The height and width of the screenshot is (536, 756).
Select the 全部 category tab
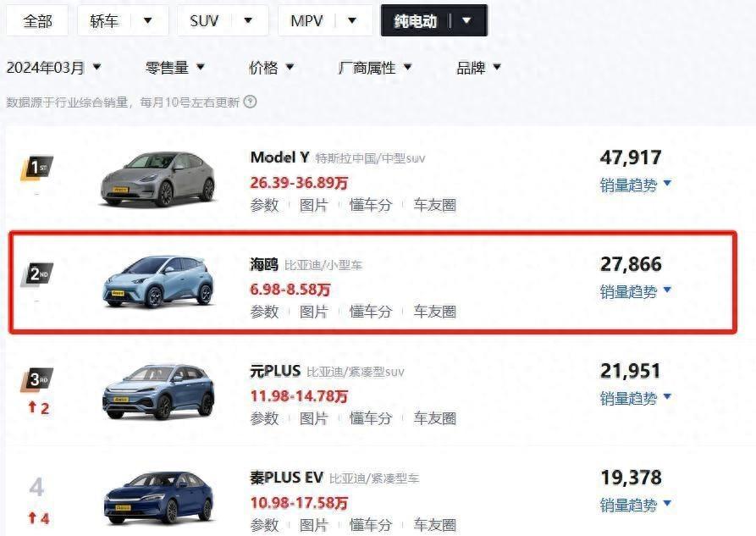(37, 21)
